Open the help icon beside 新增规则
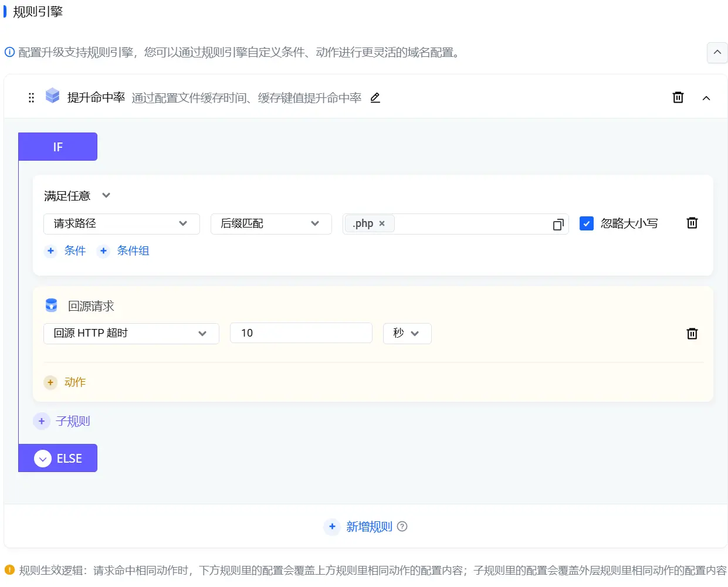 [402, 527]
